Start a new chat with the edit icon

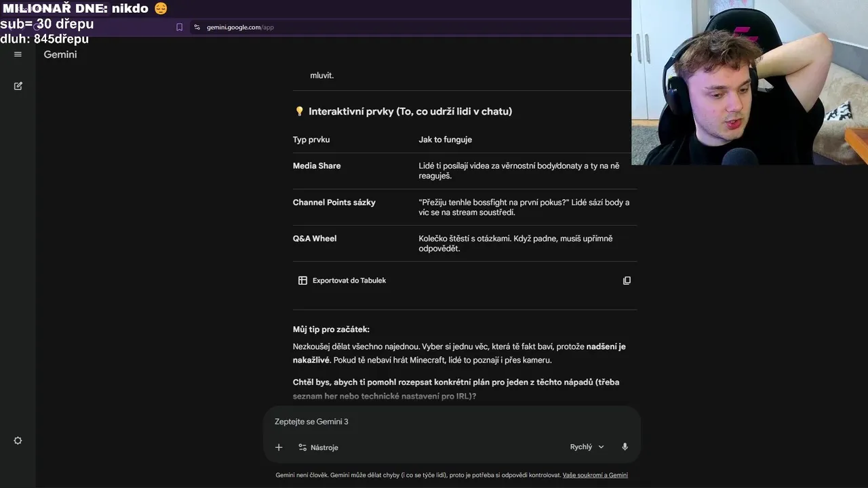point(18,86)
